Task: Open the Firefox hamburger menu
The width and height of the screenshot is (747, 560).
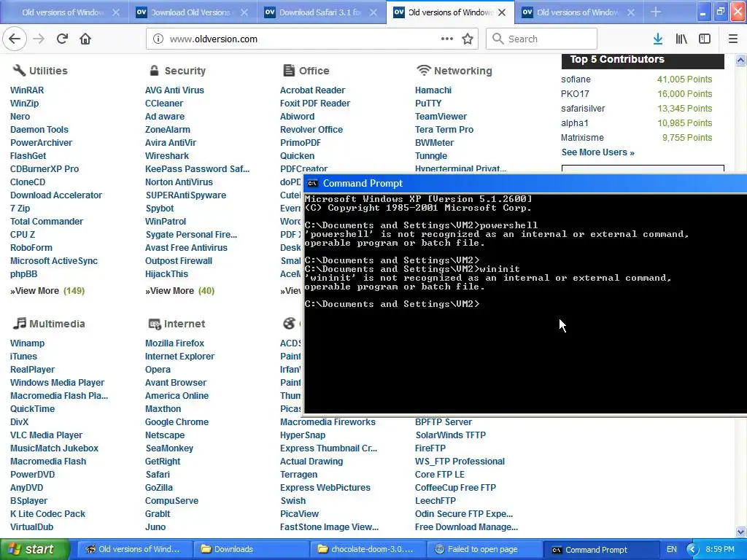Action: click(732, 39)
